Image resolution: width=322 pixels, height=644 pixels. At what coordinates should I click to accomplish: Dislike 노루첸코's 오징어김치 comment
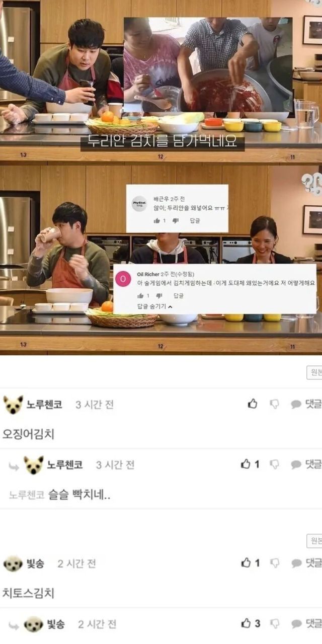coord(274,404)
